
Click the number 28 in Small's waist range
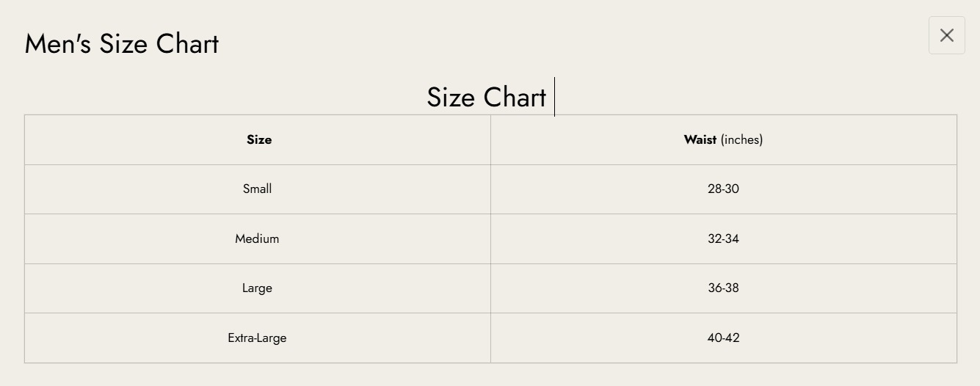tap(714, 189)
